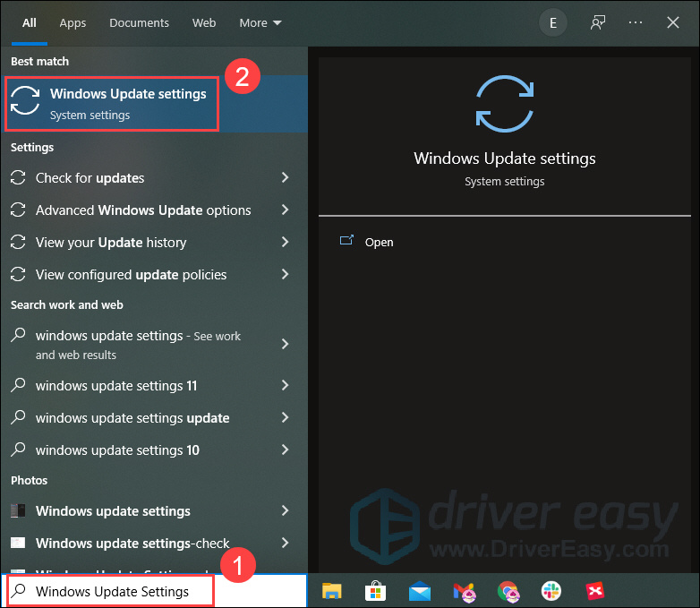The image size is (700, 608).
Task: Click the search magnifier in the search box
Action: coord(18,591)
